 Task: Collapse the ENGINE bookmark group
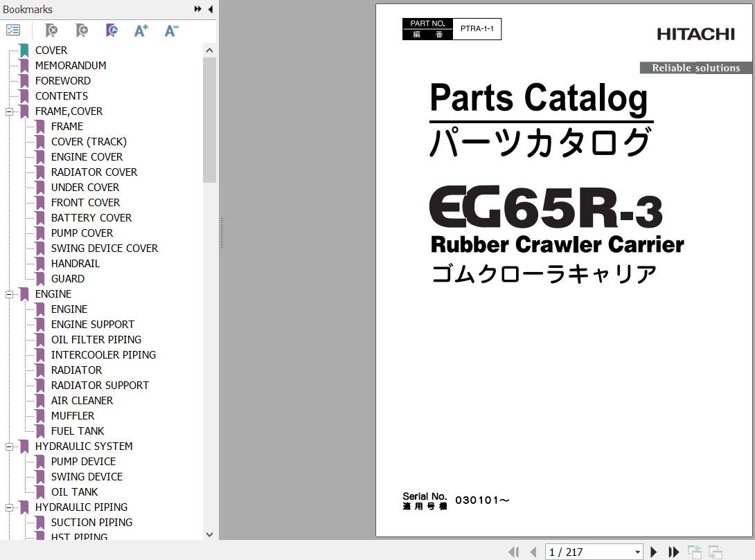click(10, 294)
